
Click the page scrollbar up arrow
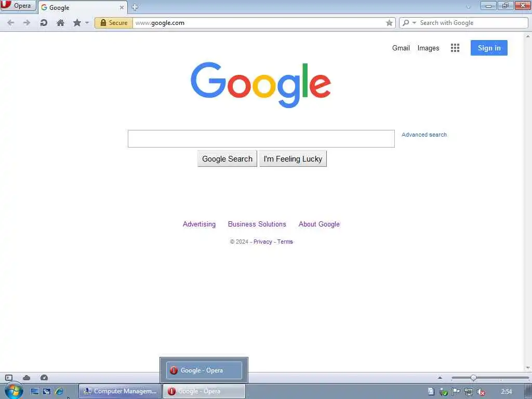[x=528, y=36]
